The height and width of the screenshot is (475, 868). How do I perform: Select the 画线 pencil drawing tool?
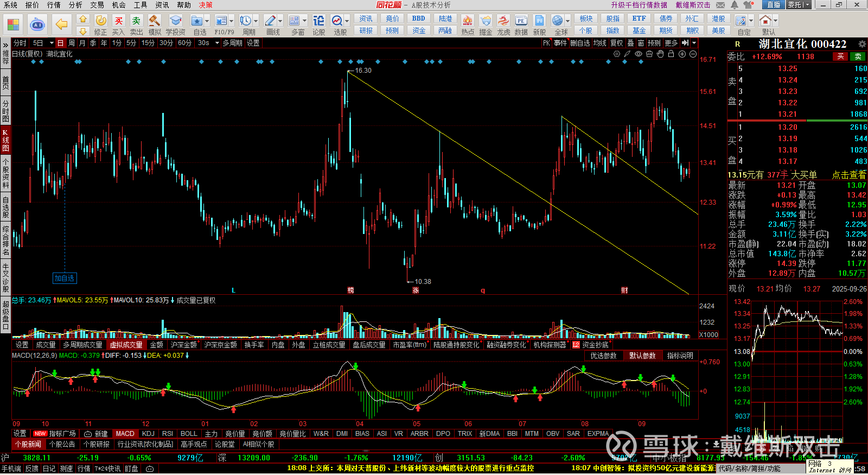tap(270, 21)
